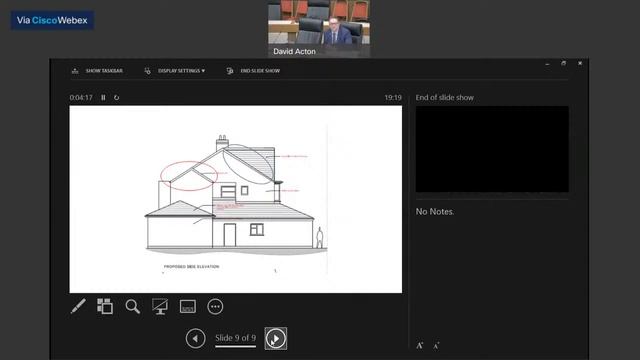Click the black end-of-show next slide preview

pos(492,149)
